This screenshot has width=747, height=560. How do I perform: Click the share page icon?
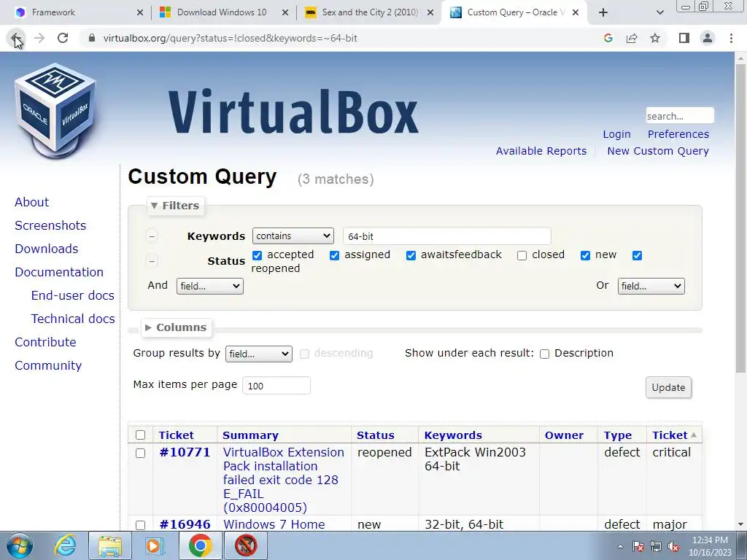point(632,38)
